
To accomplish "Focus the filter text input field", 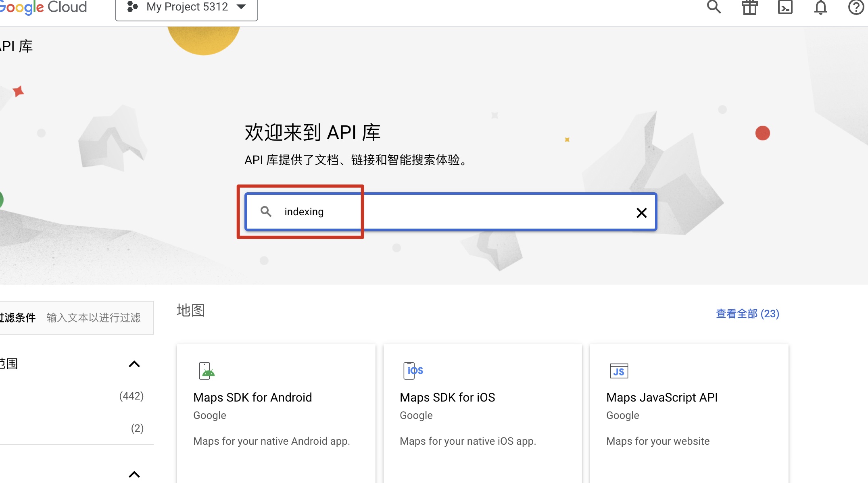I will point(94,318).
